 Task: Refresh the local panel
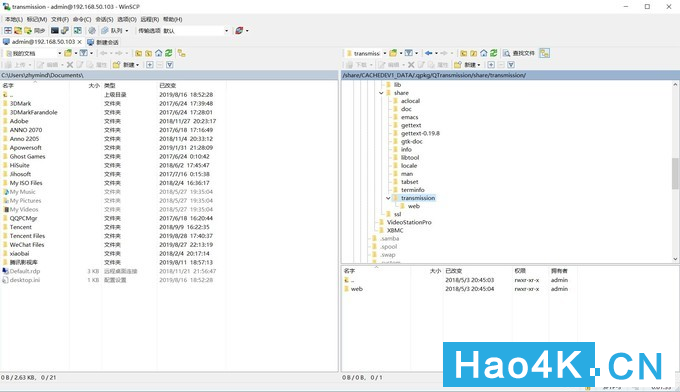[x=168, y=53]
